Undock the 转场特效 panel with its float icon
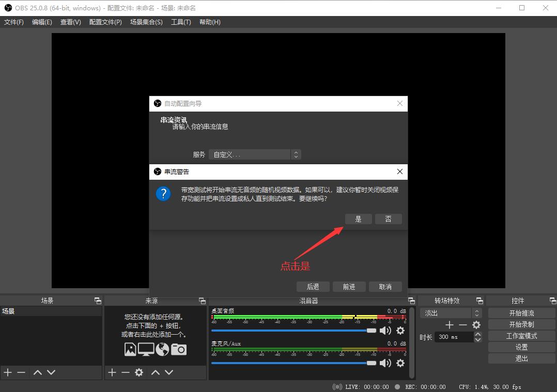The height and width of the screenshot is (392, 557). coord(479,301)
